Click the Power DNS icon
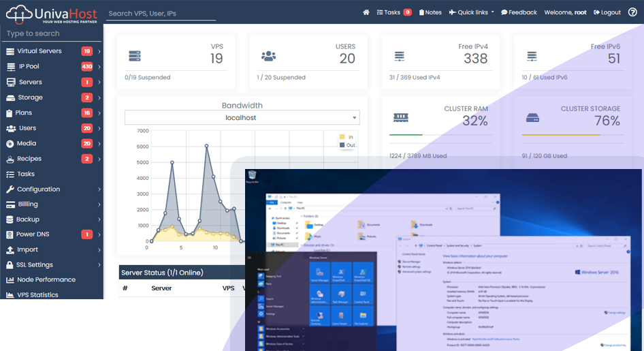The image size is (644, 351). tap(10, 234)
